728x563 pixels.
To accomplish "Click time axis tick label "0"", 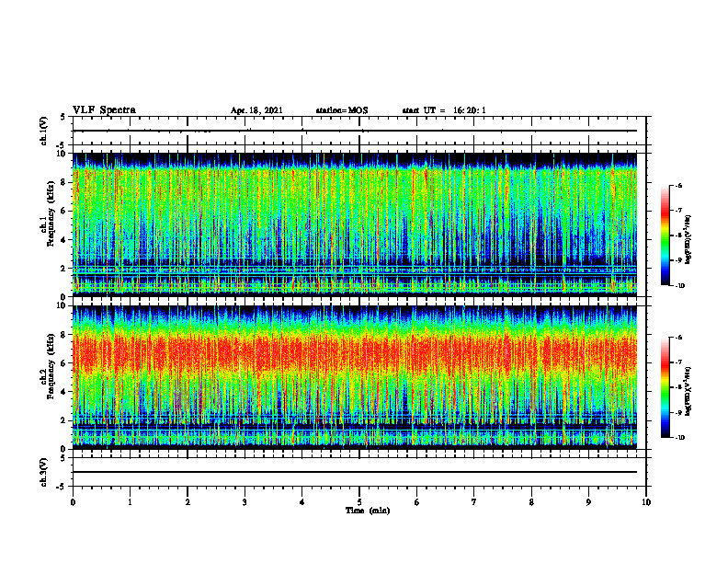I will tap(73, 502).
